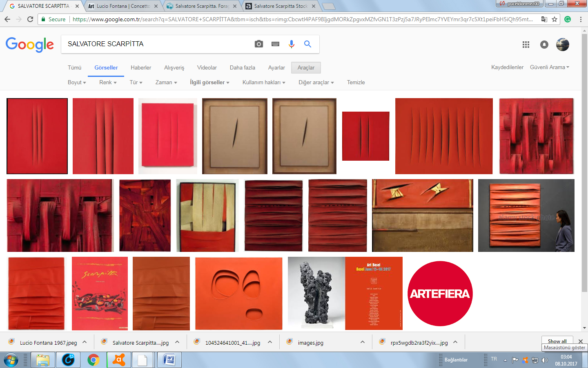Click the blue magnifier search button
The height and width of the screenshot is (368, 588).
click(307, 44)
